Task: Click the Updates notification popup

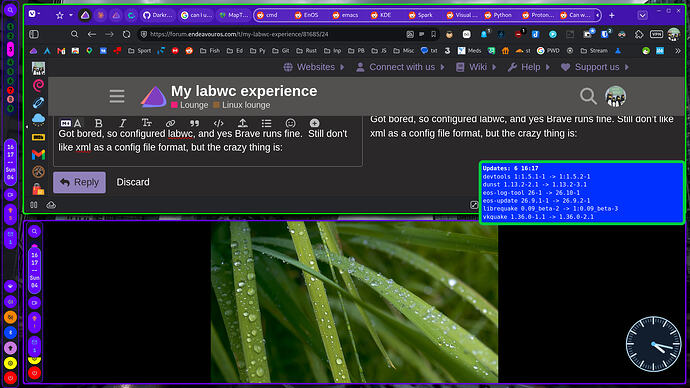Action: [x=581, y=193]
